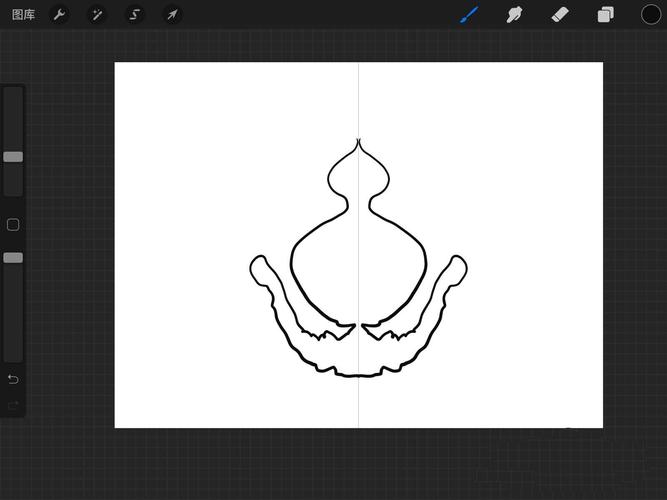Select the Selection S-shaped tool
Viewport: 667px width, 500px height.
[x=134, y=15]
